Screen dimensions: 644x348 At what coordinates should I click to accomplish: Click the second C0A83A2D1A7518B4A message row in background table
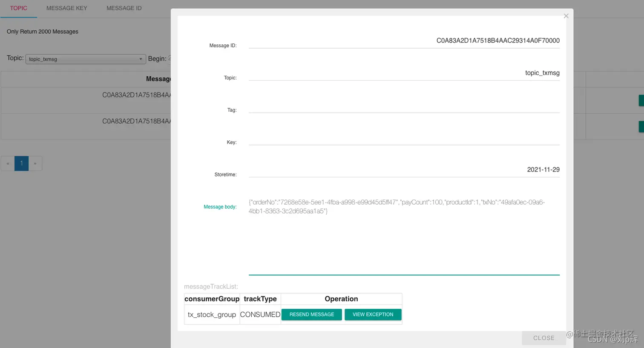tap(136, 122)
